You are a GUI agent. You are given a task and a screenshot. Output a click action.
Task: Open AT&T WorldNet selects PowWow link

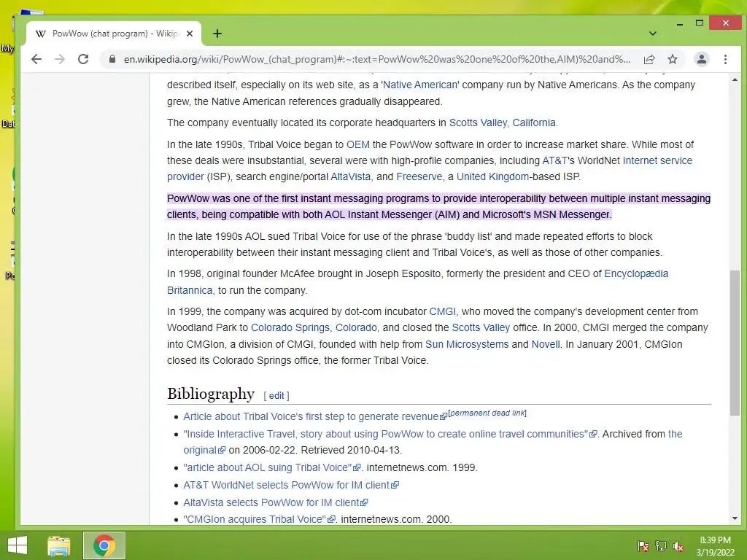pyautogui.click(x=290, y=485)
